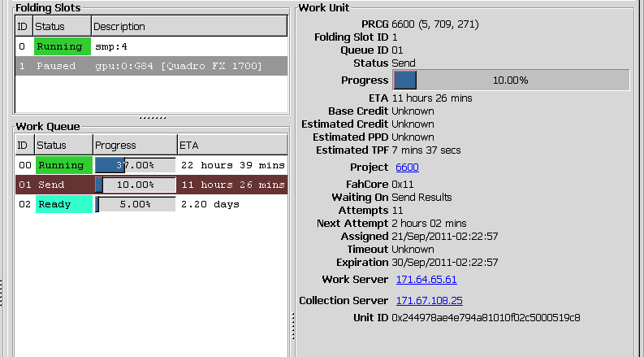The height and width of the screenshot is (357, 644).
Task: Select the Paused Quadro FX 1700 slot
Action: (x=151, y=66)
